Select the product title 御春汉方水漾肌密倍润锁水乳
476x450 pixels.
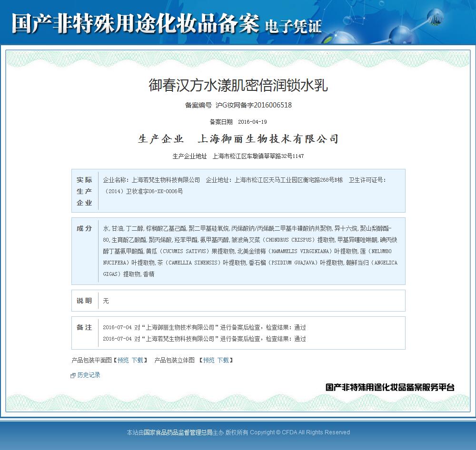[x=238, y=85]
